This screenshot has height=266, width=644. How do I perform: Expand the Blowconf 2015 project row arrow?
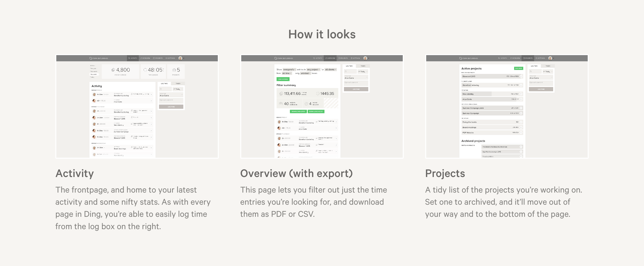(521, 76)
